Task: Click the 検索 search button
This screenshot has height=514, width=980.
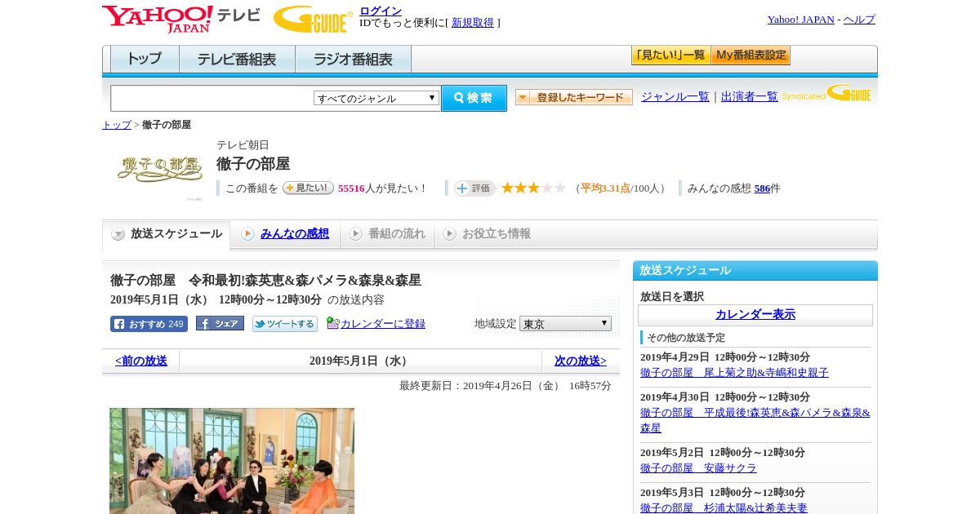Action: tap(474, 98)
